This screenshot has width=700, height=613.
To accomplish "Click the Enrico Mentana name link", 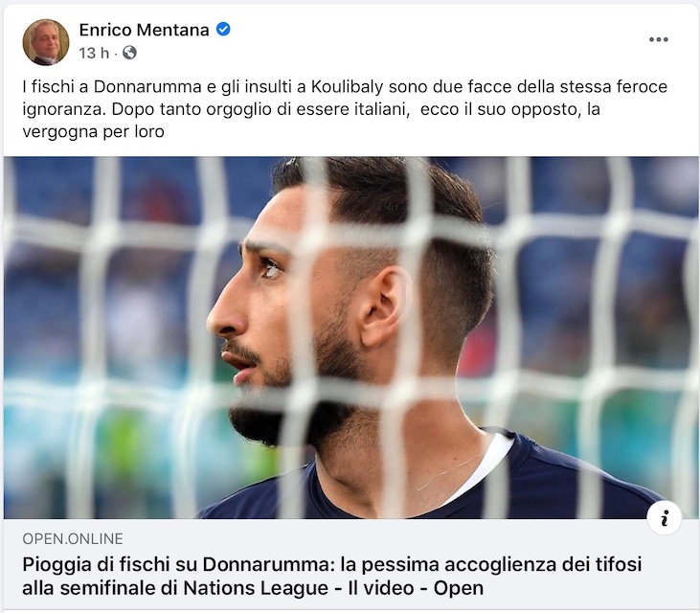I will (x=144, y=30).
